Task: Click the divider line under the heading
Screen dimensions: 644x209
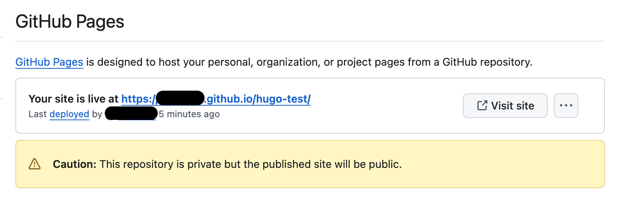Action: 307,41
